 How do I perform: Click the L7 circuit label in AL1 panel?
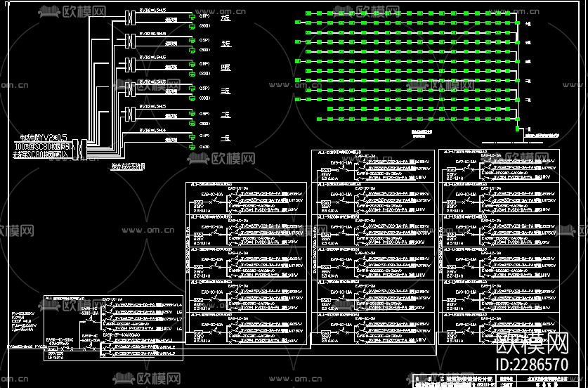pyautogui.click(x=179, y=319)
